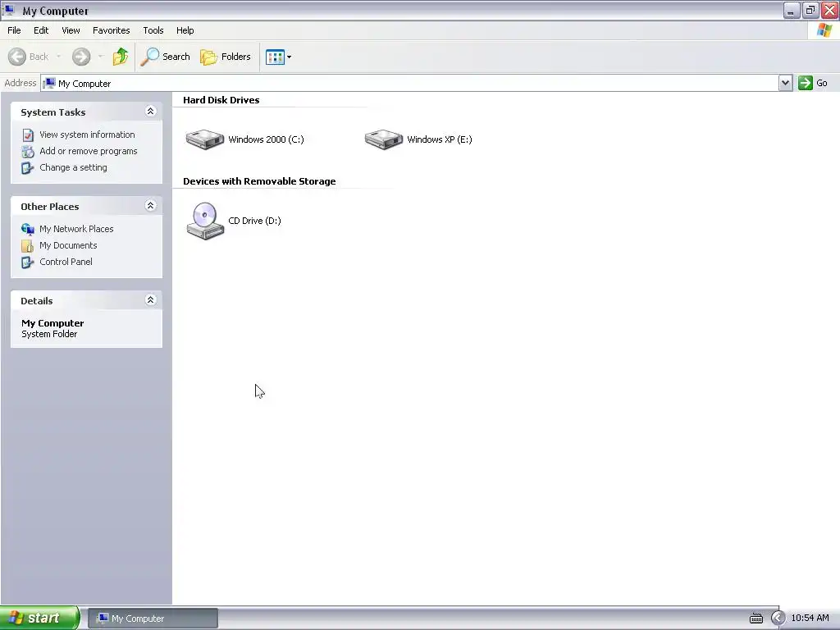The height and width of the screenshot is (630, 840).
Task: Click the System Tasks panel title
Action: pos(53,112)
